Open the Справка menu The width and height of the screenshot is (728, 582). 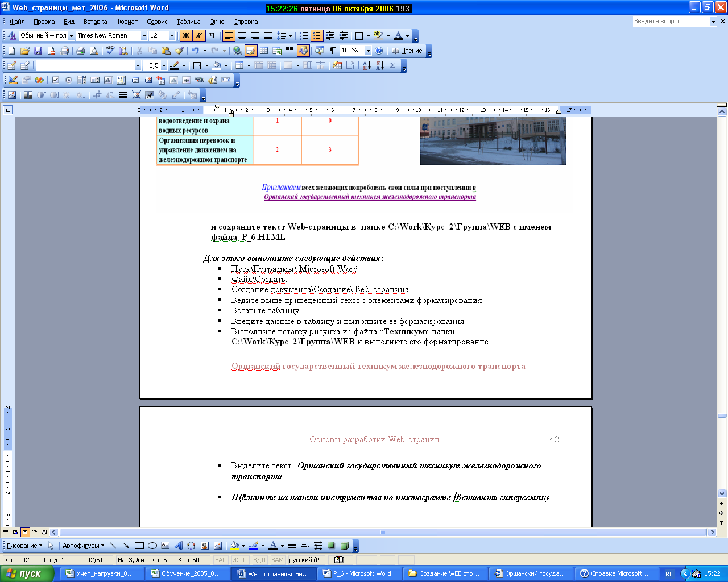click(245, 22)
